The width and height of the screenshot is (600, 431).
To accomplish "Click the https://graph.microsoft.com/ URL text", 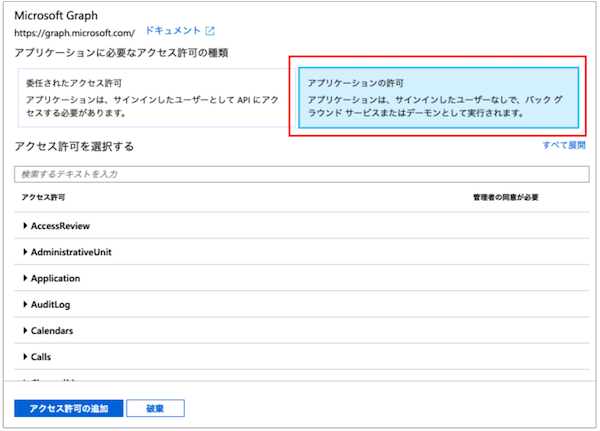I will pos(75,33).
